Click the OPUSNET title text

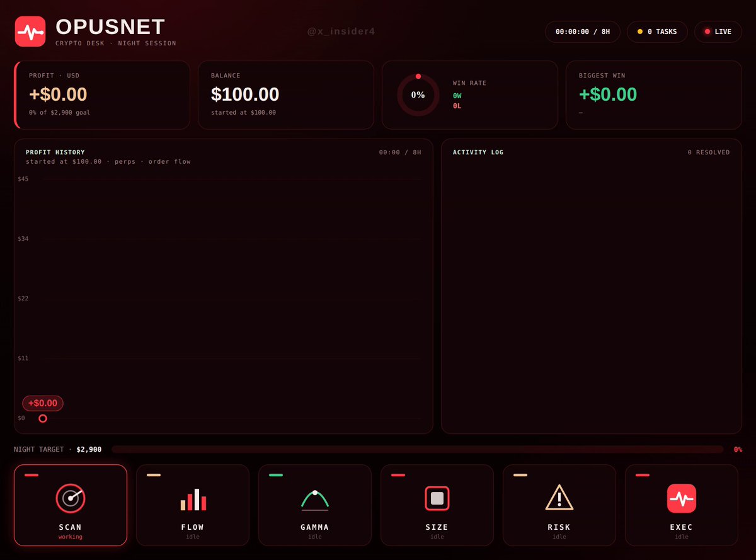pos(110,26)
